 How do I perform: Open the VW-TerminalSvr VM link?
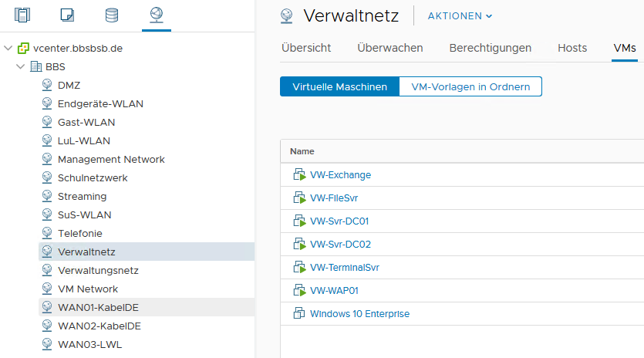click(345, 268)
